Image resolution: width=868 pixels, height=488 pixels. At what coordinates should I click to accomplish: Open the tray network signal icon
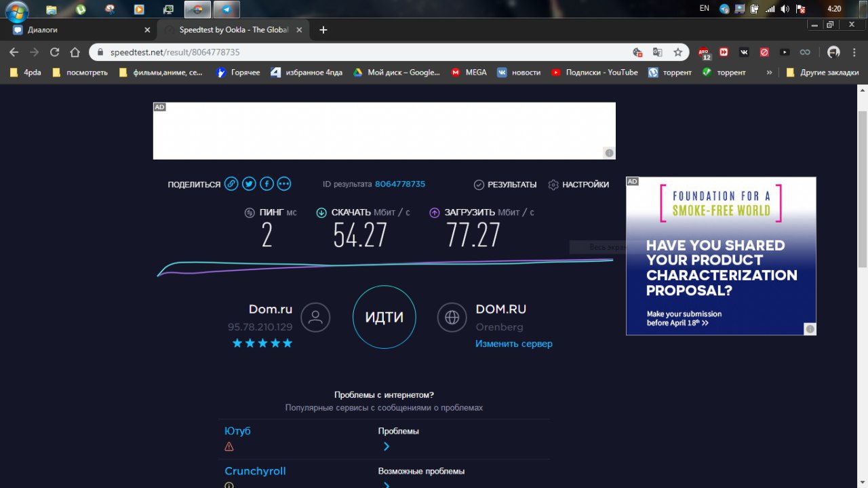(770, 9)
